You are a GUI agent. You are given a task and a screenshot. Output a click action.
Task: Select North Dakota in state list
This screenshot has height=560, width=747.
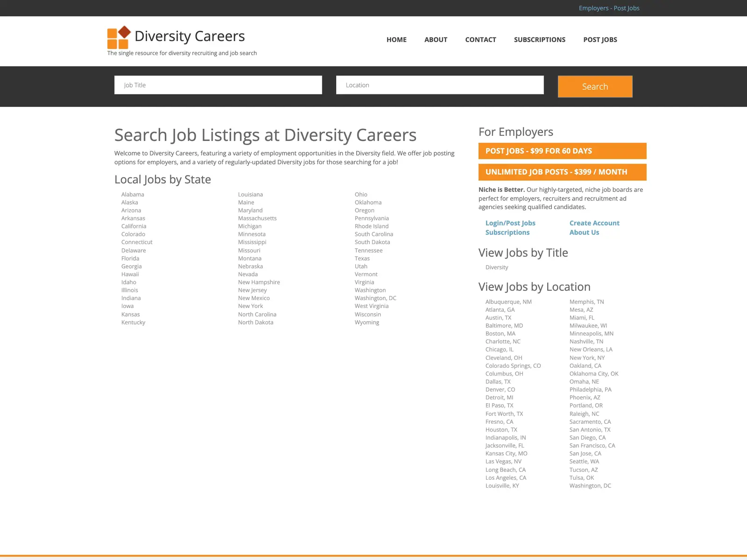coord(256,322)
